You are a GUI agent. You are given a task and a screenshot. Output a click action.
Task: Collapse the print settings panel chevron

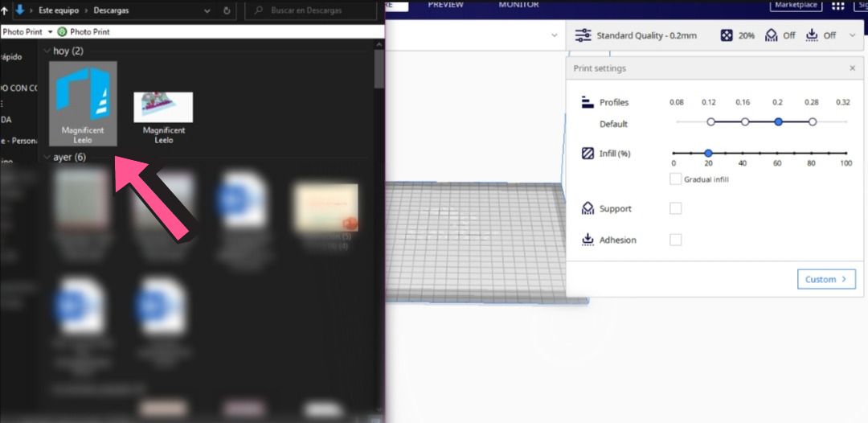(x=852, y=35)
